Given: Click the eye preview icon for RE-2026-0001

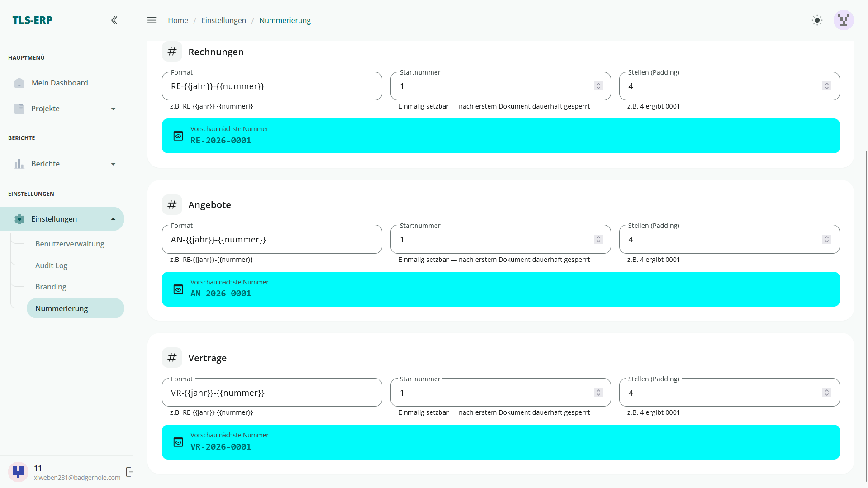Looking at the screenshot, I should 178,136.
